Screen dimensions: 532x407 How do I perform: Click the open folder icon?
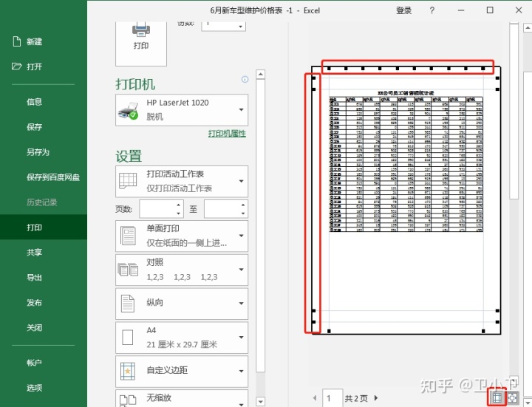point(16,66)
